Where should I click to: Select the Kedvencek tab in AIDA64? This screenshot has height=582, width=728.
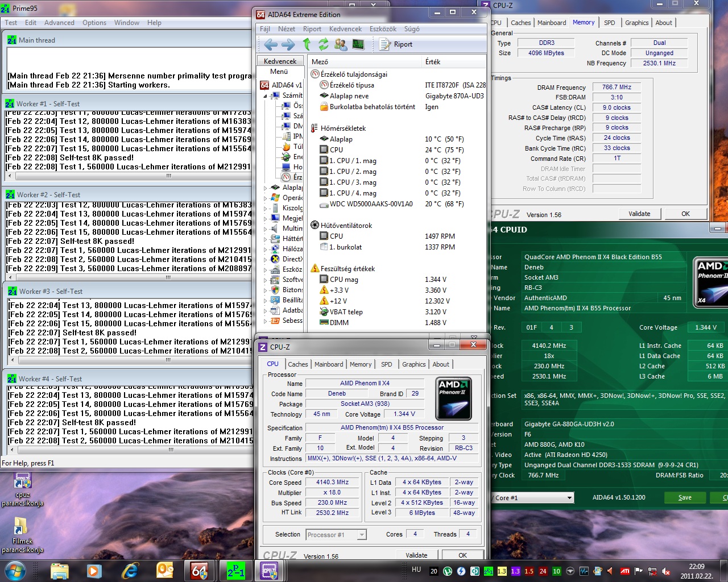pyautogui.click(x=280, y=61)
